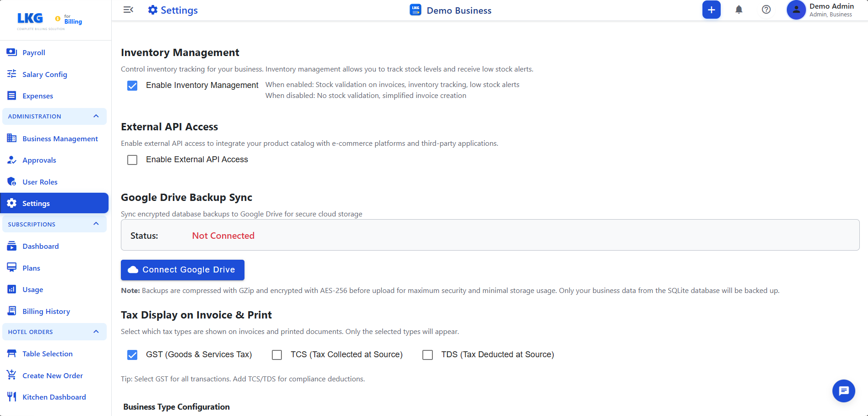
Task: Click the Expenses list icon
Action: [12, 96]
